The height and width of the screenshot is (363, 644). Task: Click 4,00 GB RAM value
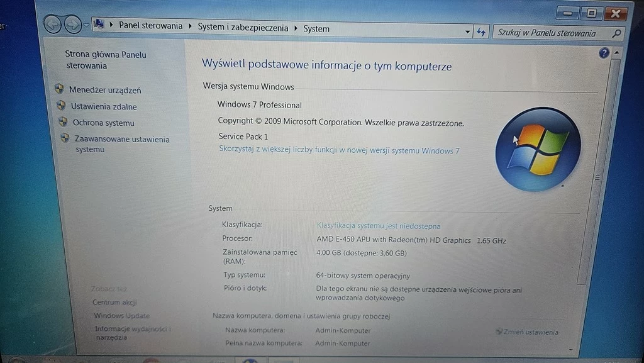pos(362,253)
